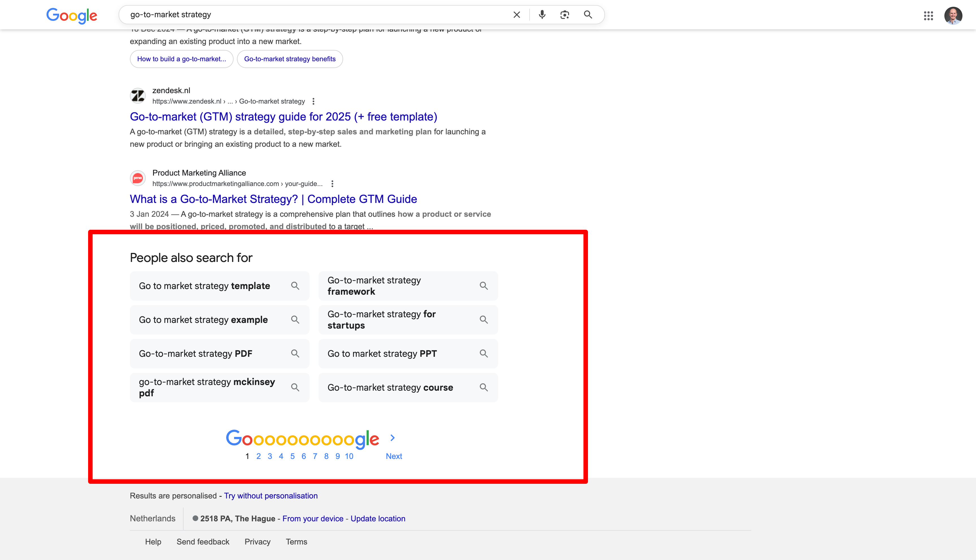Start voice search with microphone icon
The image size is (976, 560).
[x=542, y=15]
